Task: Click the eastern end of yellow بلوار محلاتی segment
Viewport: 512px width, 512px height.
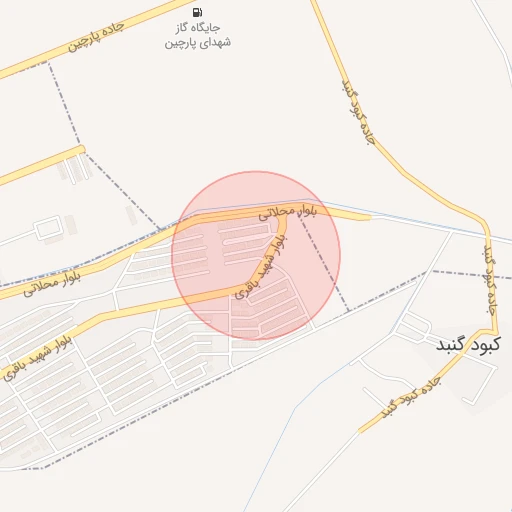Action: coord(367,217)
